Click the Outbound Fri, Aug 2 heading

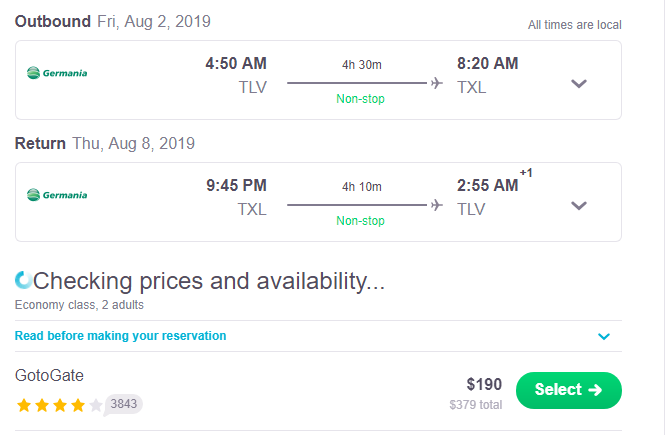click(x=113, y=21)
